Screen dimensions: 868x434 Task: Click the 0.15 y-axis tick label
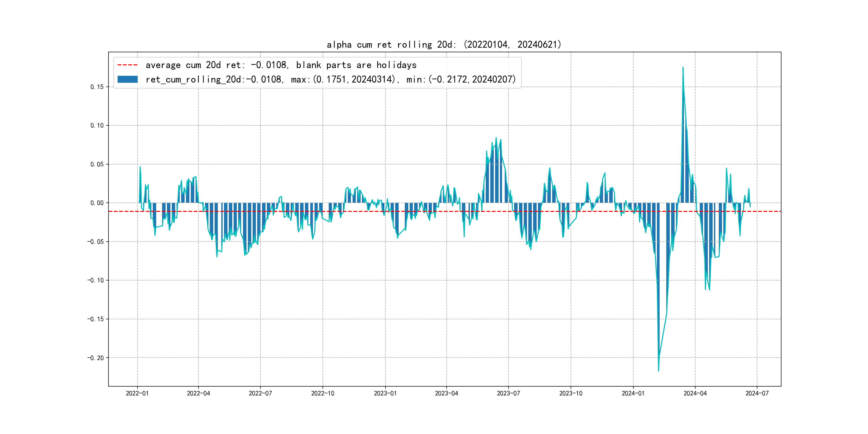click(97, 87)
